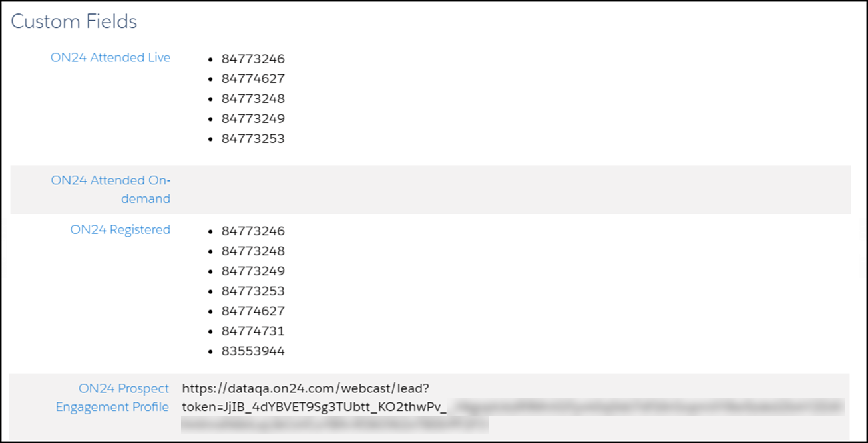Click the dataqa.on24.com webcast lead URL
This screenshot has width=868, height=443.
pos(307,388)
